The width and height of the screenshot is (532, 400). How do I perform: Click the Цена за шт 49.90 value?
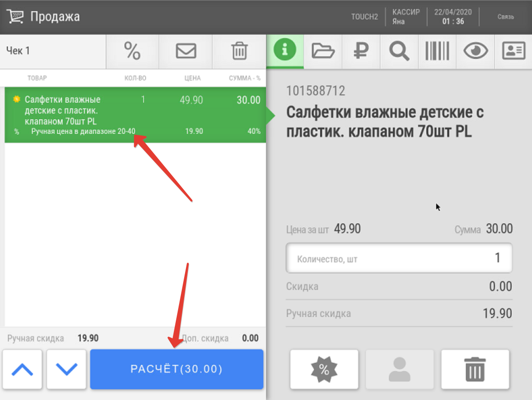click(347, 229)
